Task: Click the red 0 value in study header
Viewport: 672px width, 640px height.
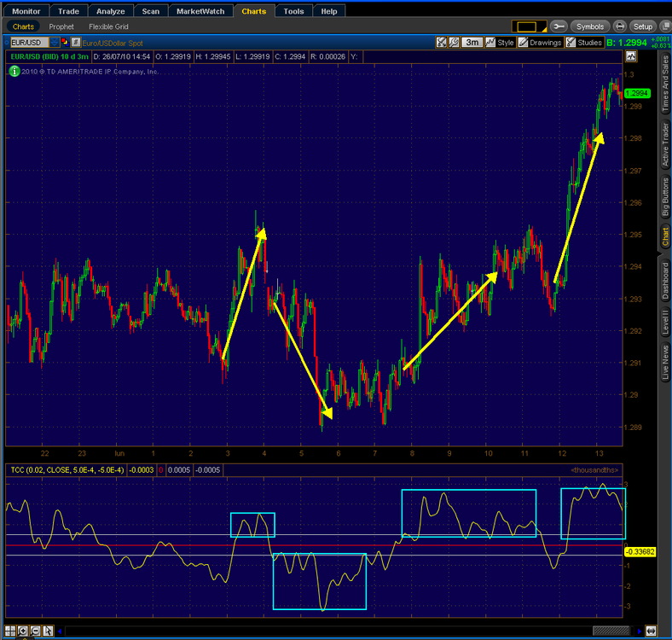Action: [x=161, y=470]
